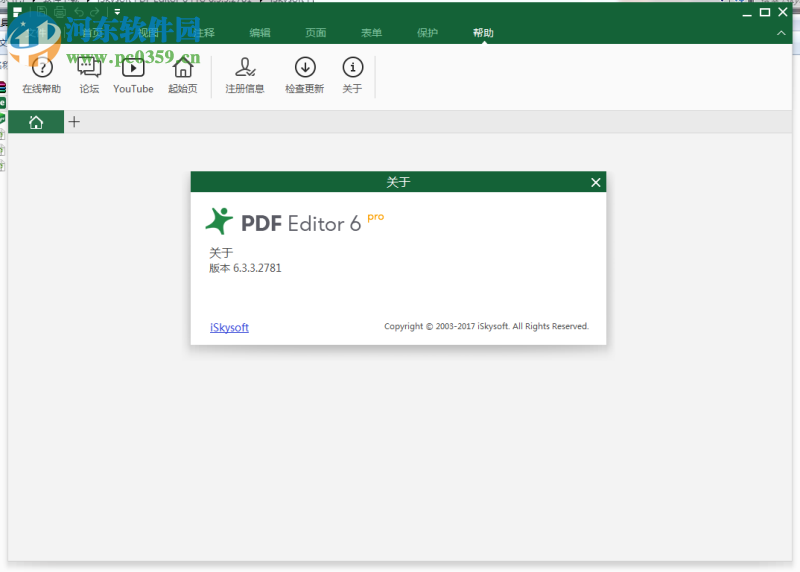Click the Redo arrow in title bar
The height and width of the screenshot is (572, 800).
coord(95,11)
